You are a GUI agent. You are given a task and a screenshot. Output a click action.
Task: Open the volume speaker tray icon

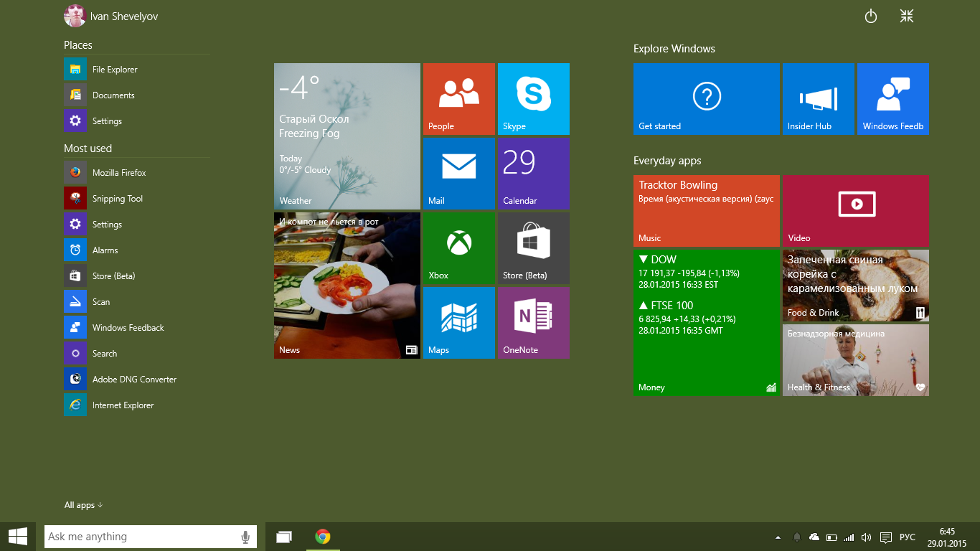tap(866, 537)
